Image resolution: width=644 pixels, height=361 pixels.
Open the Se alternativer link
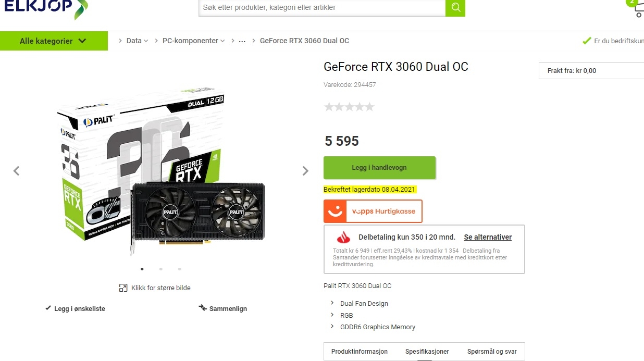coord(488,237)
